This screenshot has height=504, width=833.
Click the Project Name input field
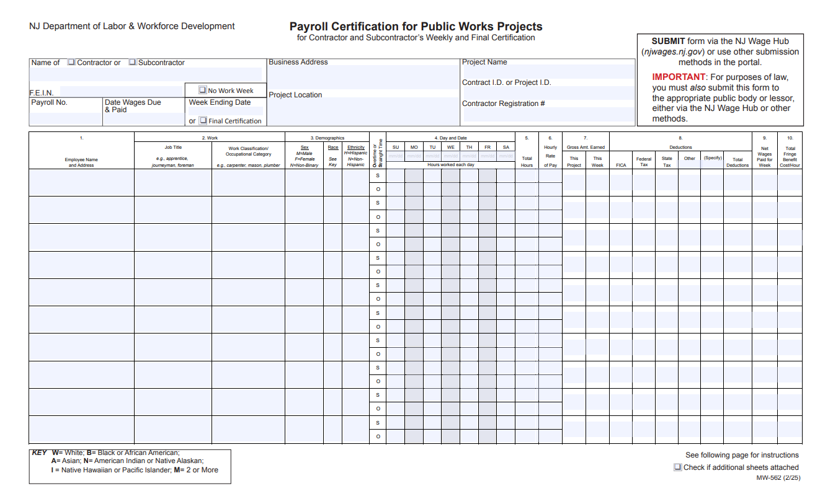point(548,72)
